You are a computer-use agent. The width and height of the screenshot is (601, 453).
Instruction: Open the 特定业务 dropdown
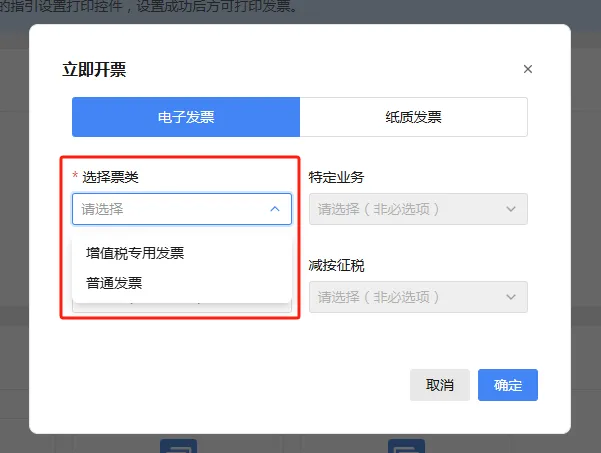click(418, 209)
